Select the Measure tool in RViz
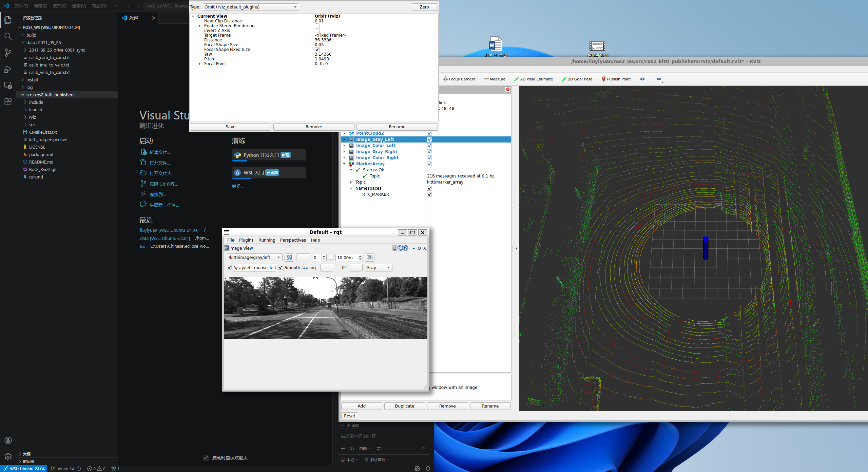Image resolution: width=868 pixels, height=472 pixels. pos(495,79)
